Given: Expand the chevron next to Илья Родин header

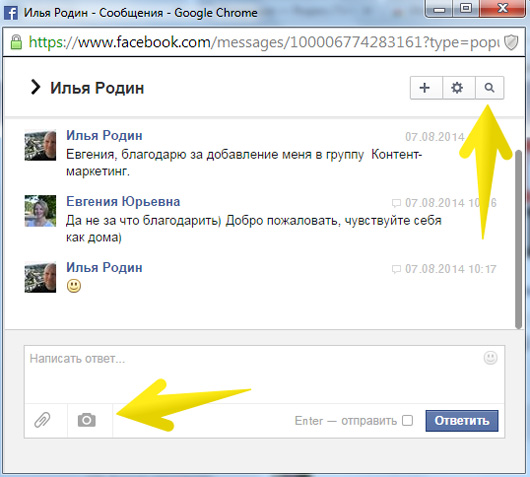Looking at the screenshot, I should tap(35, 87).
